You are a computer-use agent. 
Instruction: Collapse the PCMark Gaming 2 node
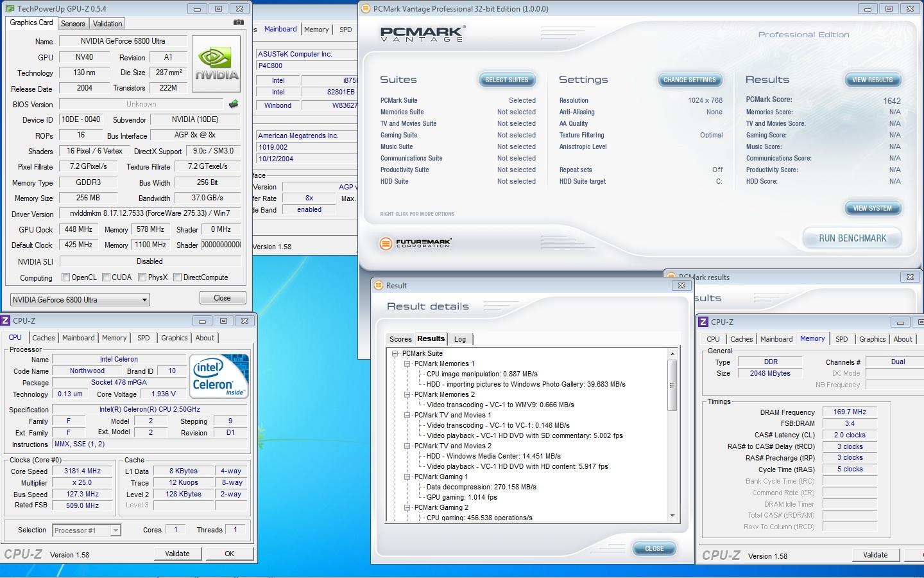407,507
